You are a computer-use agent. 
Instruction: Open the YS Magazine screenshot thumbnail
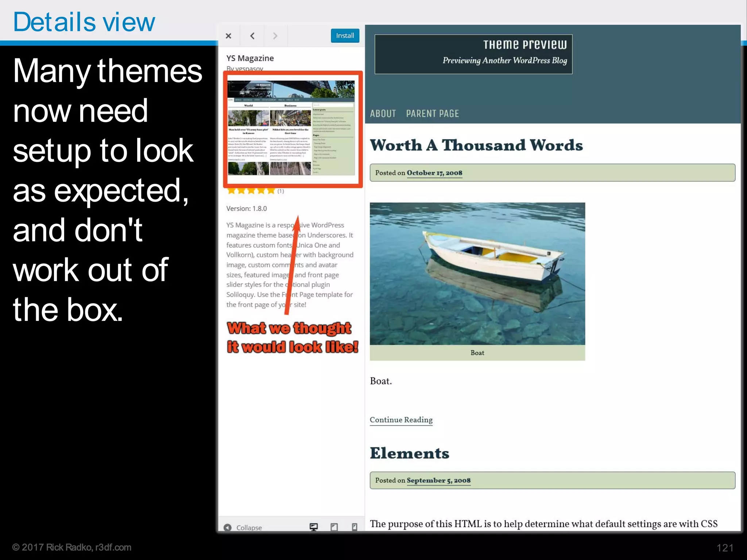pyautogui.click(x=291, y=128)
